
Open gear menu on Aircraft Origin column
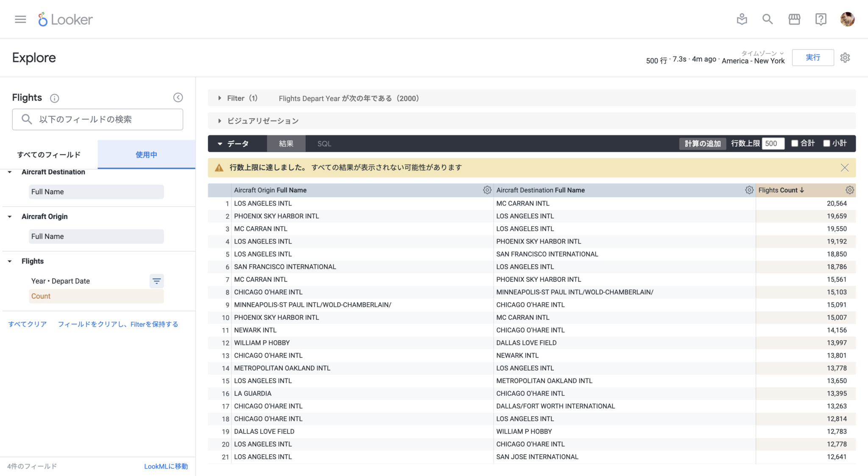click(x=487, y=190)
